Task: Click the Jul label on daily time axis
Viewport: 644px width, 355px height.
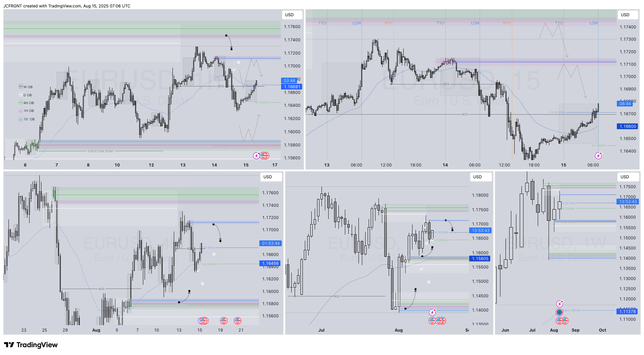Action: pos(321,330)
